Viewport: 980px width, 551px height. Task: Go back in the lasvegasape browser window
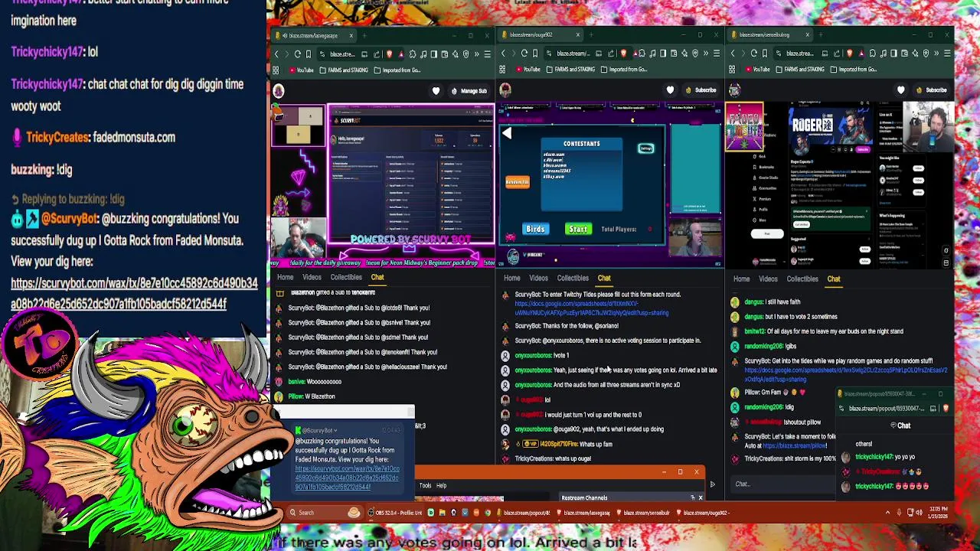coord(276,54)
